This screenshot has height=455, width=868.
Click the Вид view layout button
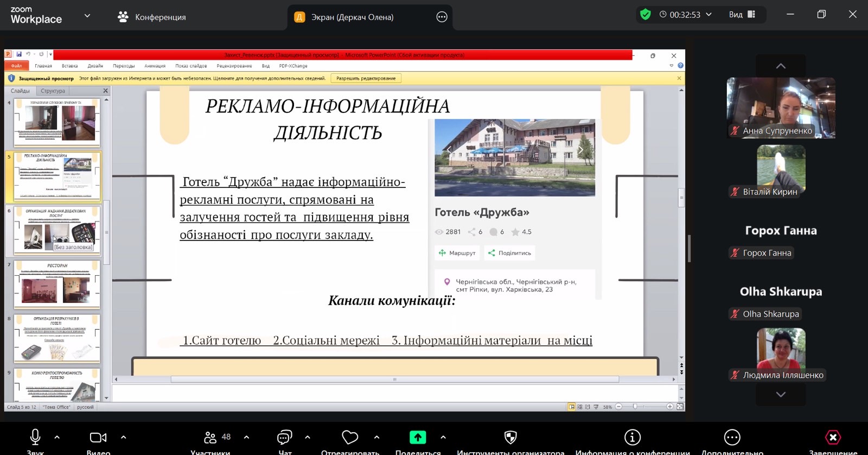[x=742, y=15]
